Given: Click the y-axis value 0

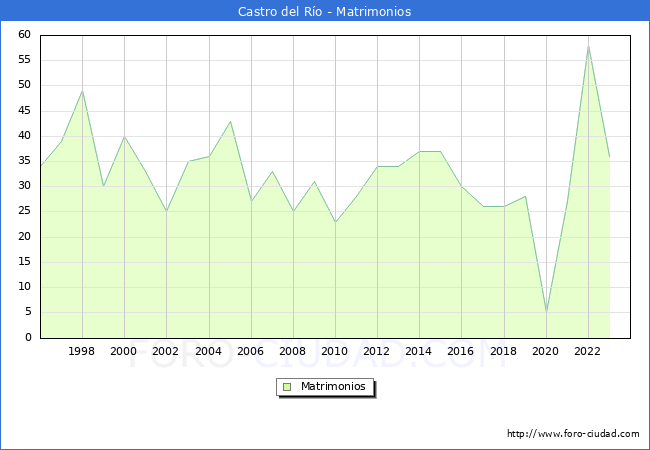Looking at the screenshot, I should pyautogui.click(x=28, y=337).
